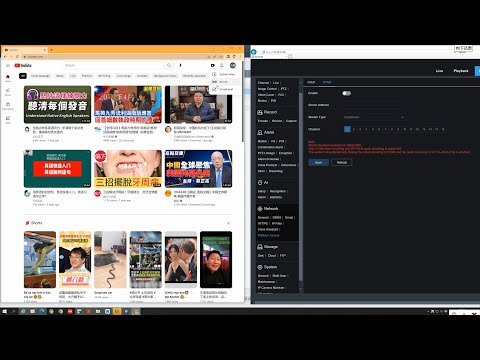This screenshot has height=360, width=480.
Task: Open the snake on floor Short
Action: click(110, 259)
